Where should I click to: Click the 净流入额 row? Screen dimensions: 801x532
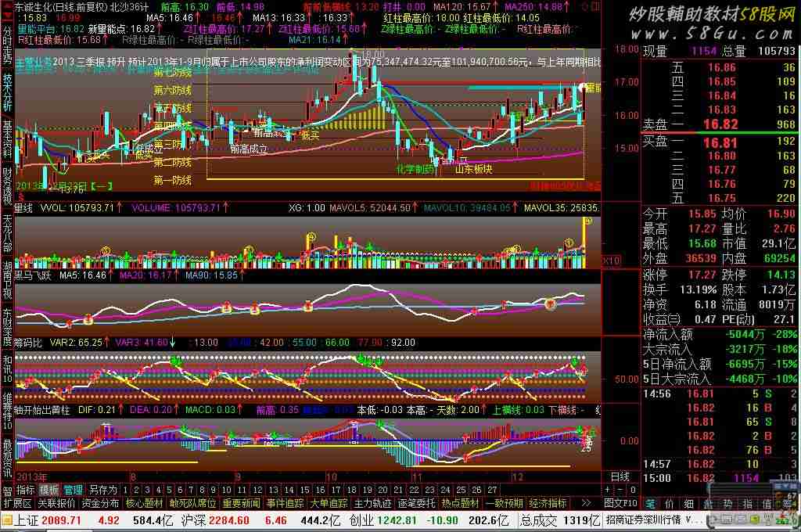coord(720,334)
